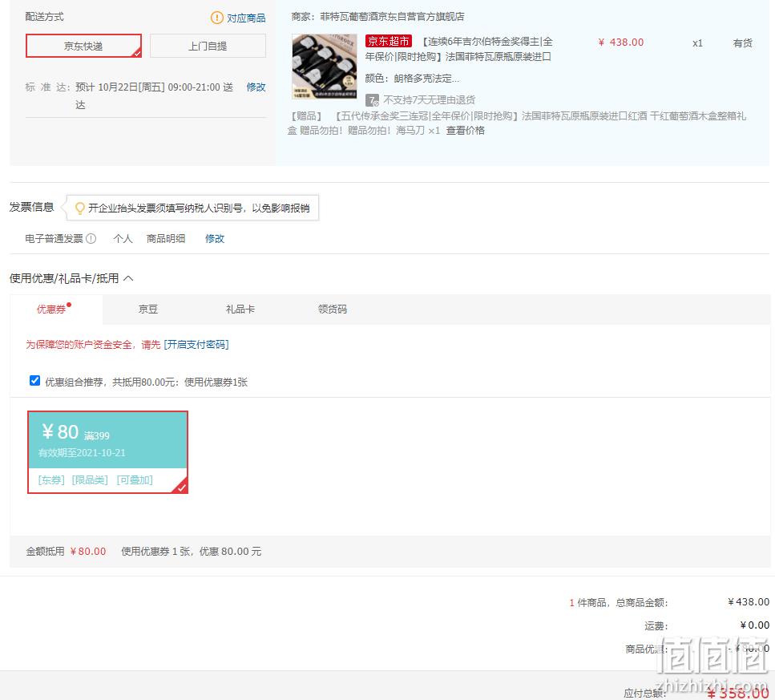Toggle the ¥80 满399 coupon card
Viewport: 775px width, 700px height.
point(107,452)
